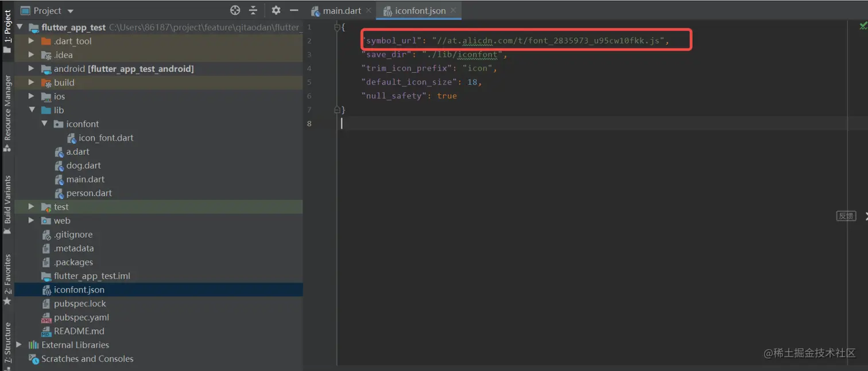Select the .gitignore file
This screenshot has height=371, width=868.
tap(73, 234)
